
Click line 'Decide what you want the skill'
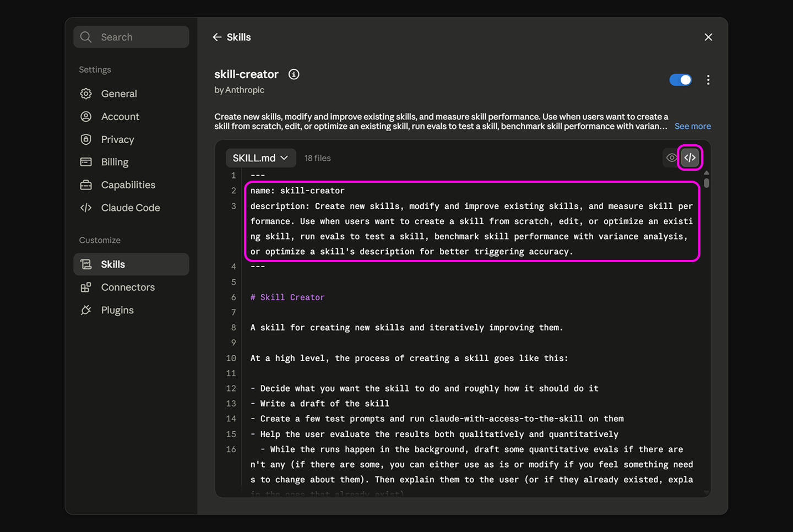tap(425, 388)
